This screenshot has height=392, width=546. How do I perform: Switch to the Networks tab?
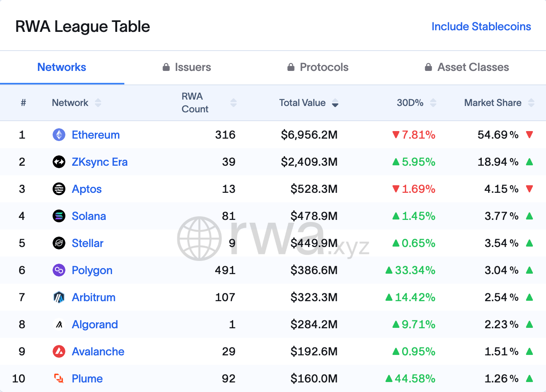coord(62,67)
